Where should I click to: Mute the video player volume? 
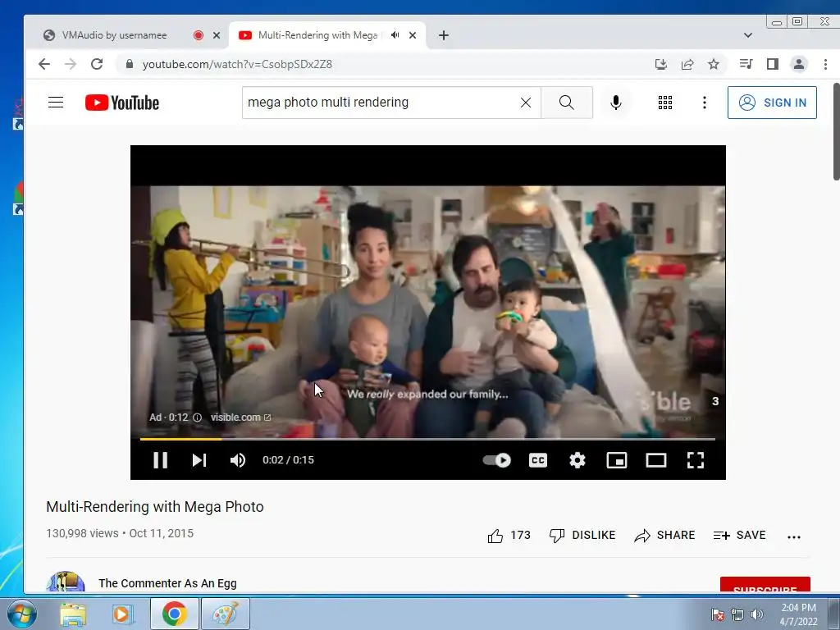point(238,460)
